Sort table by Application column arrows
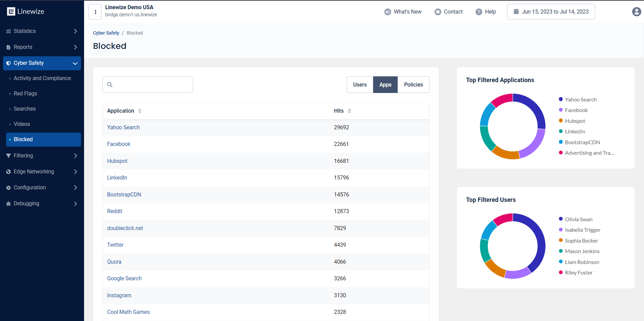Image resolution: width=644 pixels, height=321 pixels. click(140, 111)
